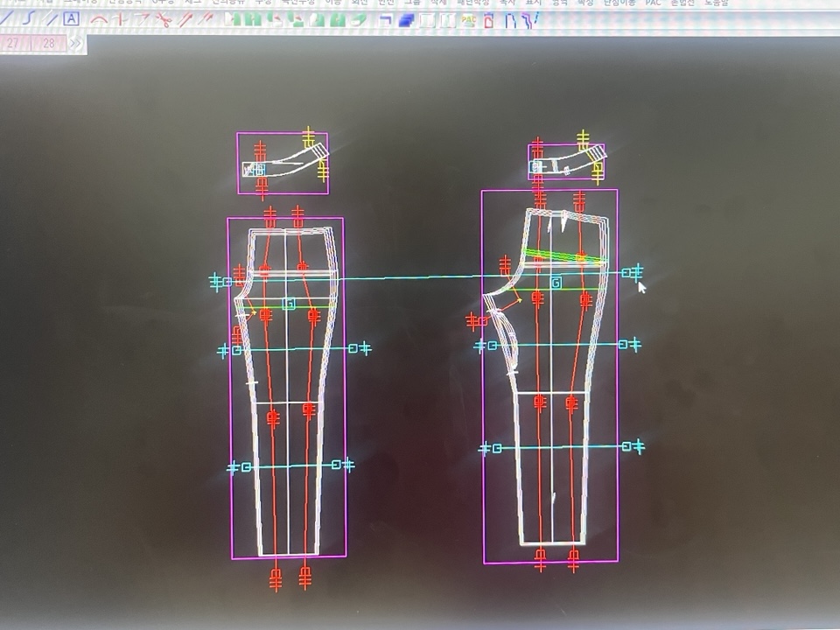Select the small waistband piece at top right
This screenshot has height=630, width=840.
point(565,163)
